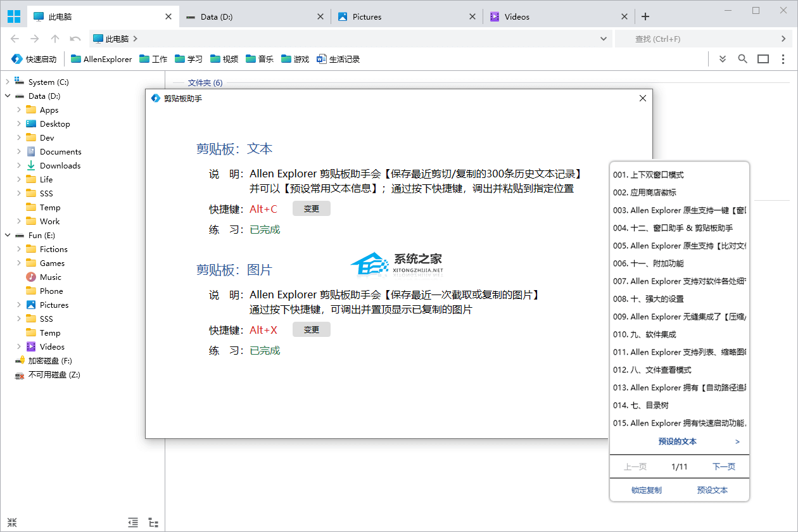This screenshot has height=532, width=798.
Task: Open the AllenExplorer bookmark folder
Action: coord(101,59)
